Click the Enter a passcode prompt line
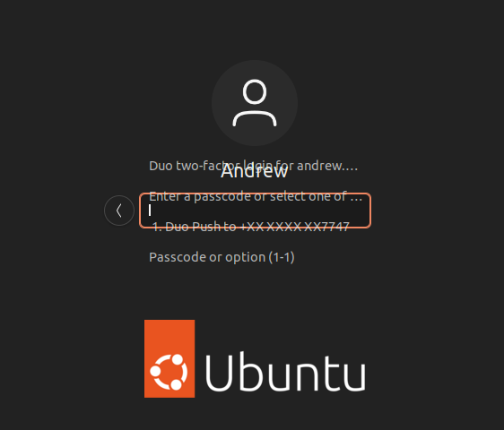The width and height of the screenshot is (504, 430). pos(256,196)
